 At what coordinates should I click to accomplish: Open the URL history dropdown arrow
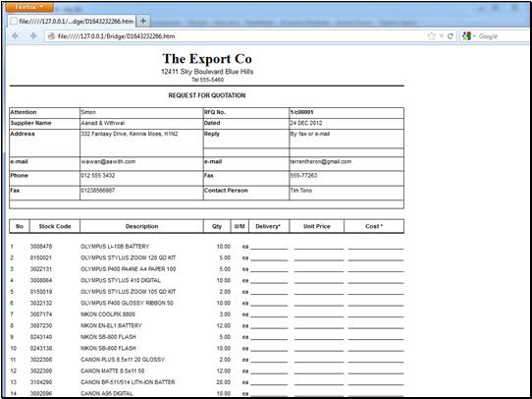[x=442, y=36]
